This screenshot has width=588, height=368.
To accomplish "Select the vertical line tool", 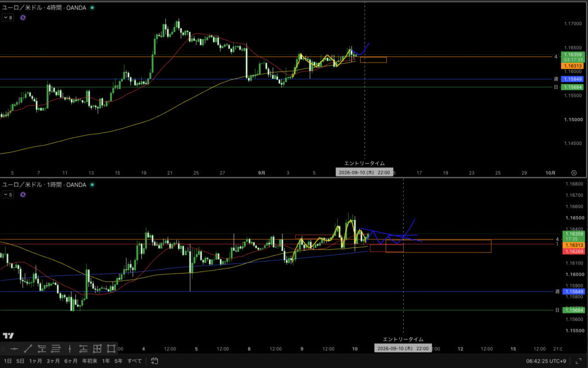I will coord(69,349).
